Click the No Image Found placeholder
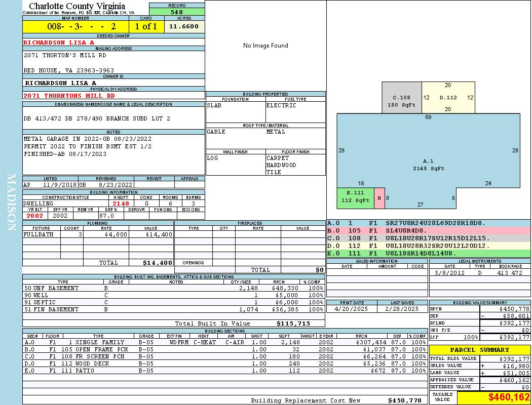Viewport: 532px width, 405px height. [265, 46]
